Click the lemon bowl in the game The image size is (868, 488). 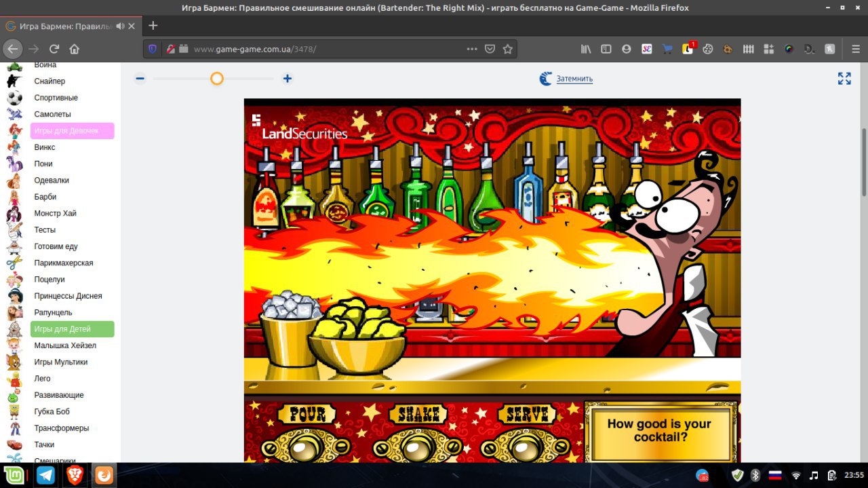pyautogui.click(x=357, y=337)
